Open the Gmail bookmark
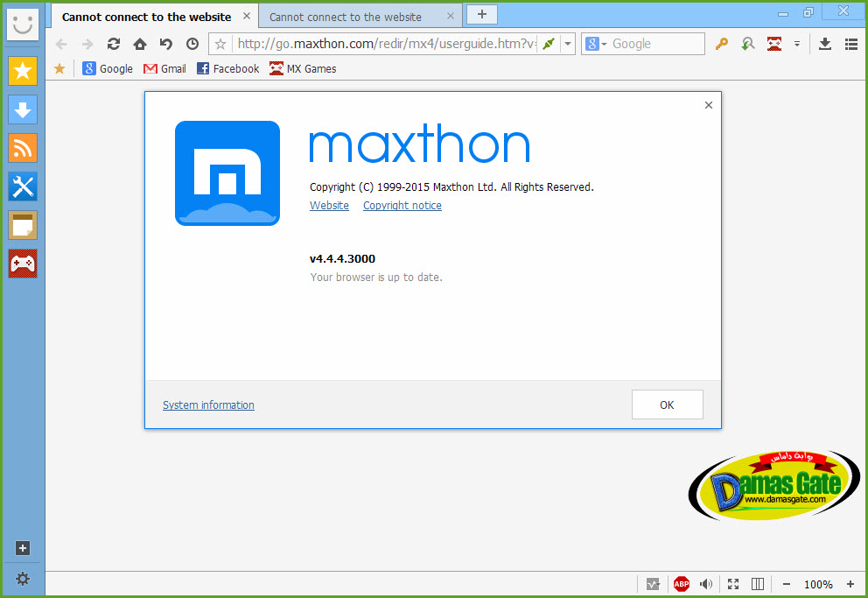The height and width of the screenshot is (598, 868). [x=165, y=68]
